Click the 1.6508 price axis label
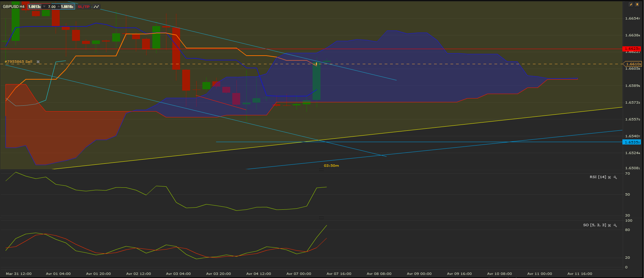This screenshot has width=644, height=278. coord(633,168)
